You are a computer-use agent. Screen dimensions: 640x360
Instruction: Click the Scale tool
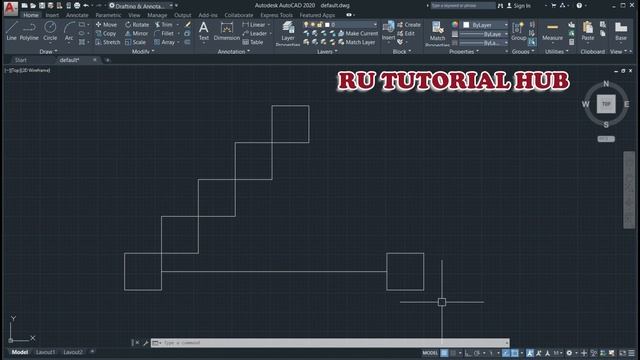(x=135, y=42)
